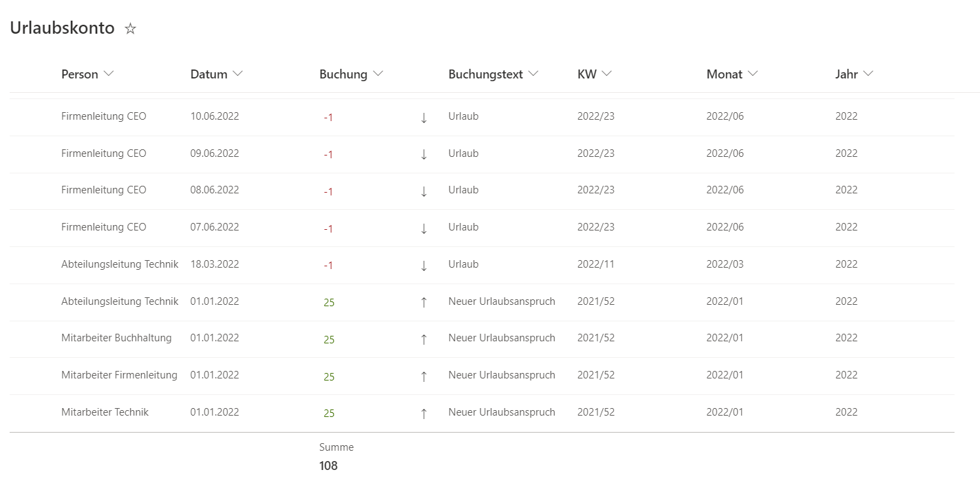Click Mitarbeiter Firmenleitung person entry
The width and height of the screenshot is (980, 481).
119,375
